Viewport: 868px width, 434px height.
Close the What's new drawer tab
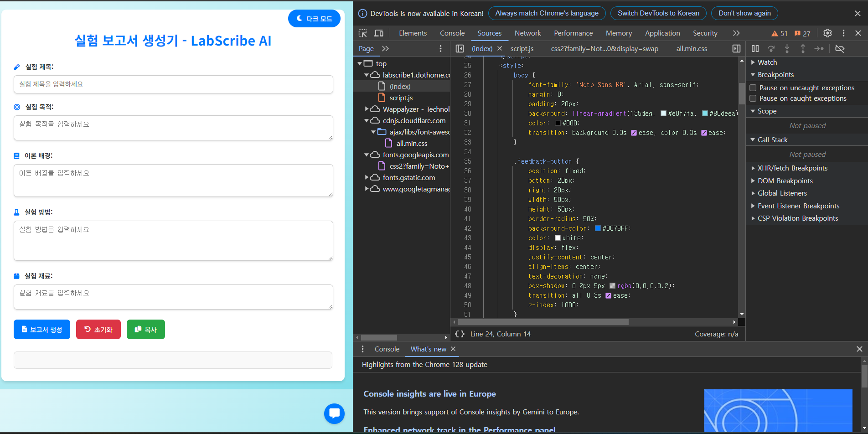pos(453,349)
